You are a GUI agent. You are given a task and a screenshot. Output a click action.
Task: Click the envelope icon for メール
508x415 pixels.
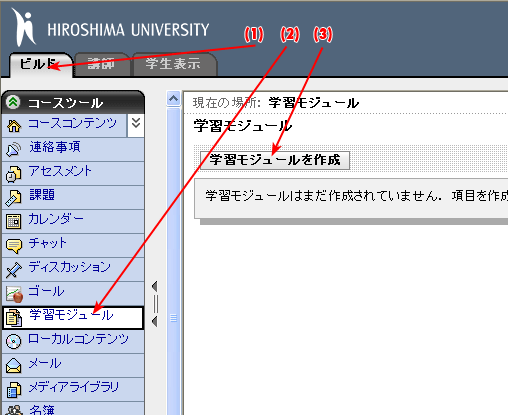[13, 366]
